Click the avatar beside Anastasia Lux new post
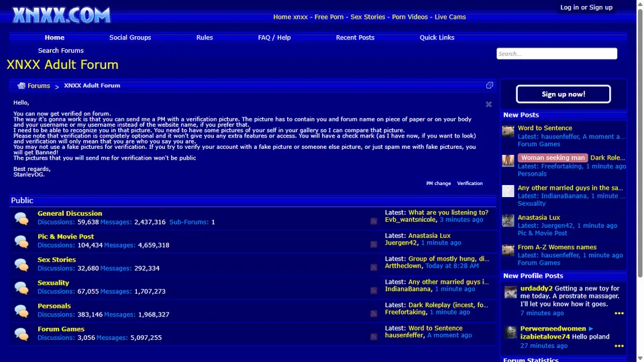The width and height of the screenshot is (644, 362). pos(508,221)
